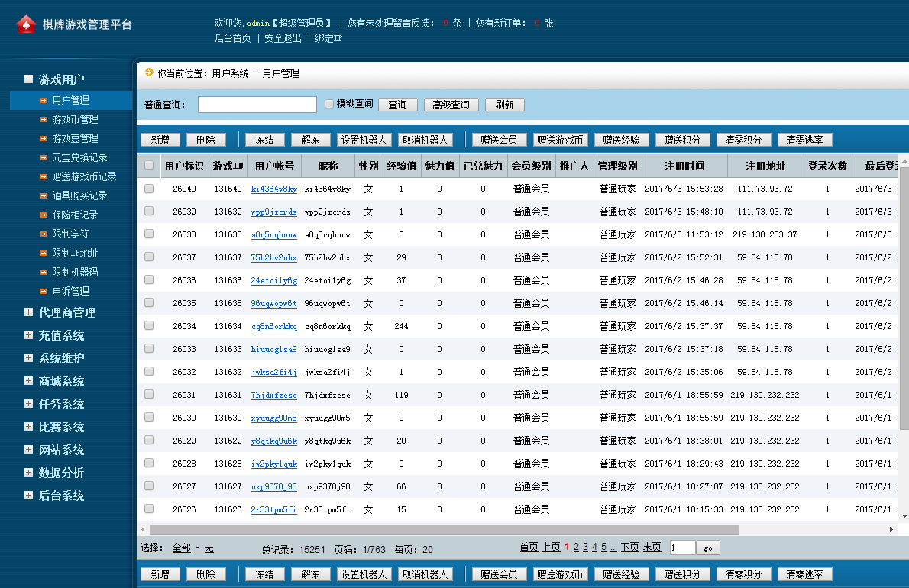The image size is (909, 588).
Task: Open user account link ki4364v8ky
Action: (x=273, y=189)
